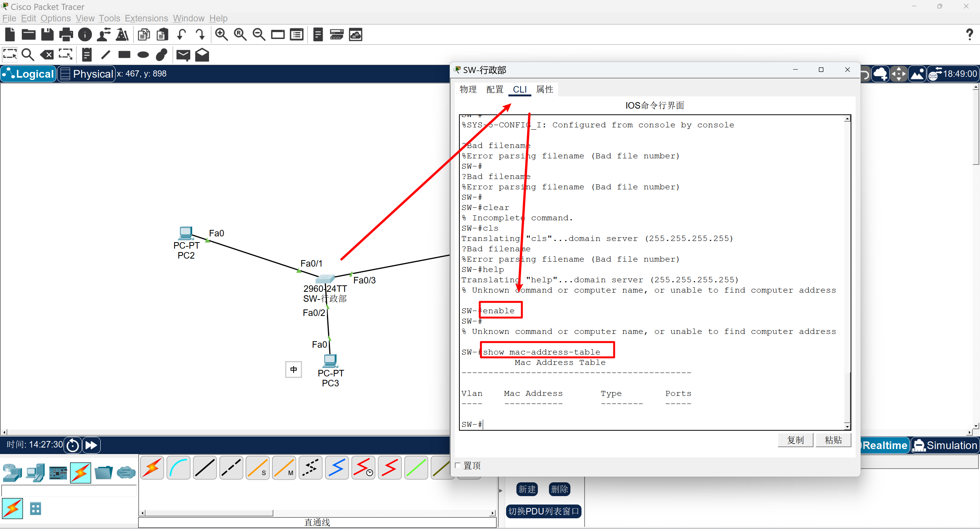Select the Components category
The width and height of the screenshot is (980, 529).
coord(58,473)
